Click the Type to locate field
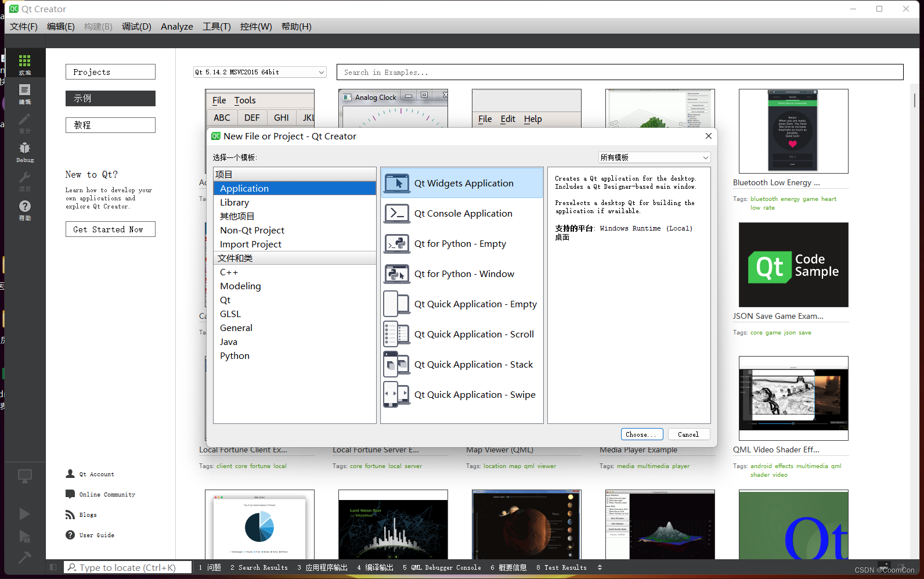This screenshot has width=924, height=579. [128, 567]
